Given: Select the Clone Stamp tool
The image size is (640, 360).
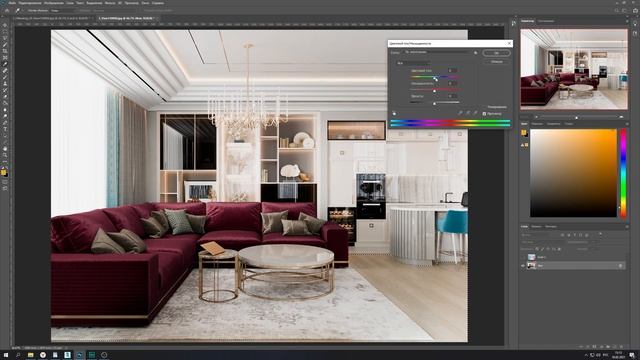Looking at the screenshot, I should 5,83.
